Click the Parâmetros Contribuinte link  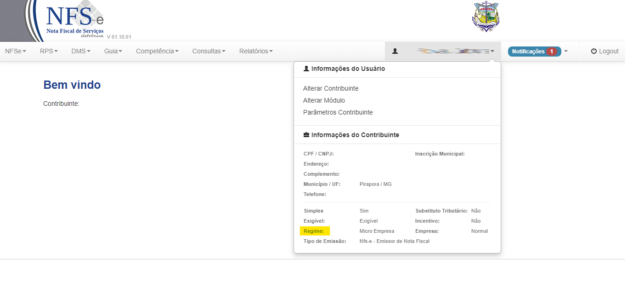(x=338, y=112)
